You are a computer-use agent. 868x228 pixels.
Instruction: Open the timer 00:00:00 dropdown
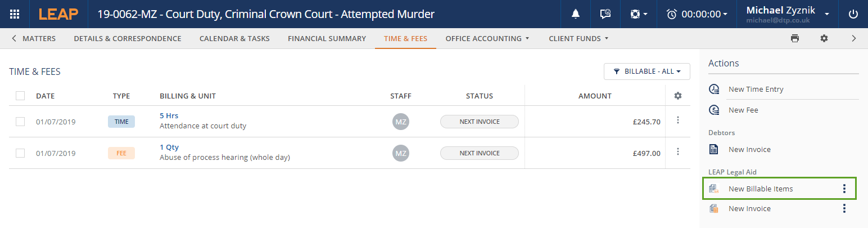click(x=697, y=14)
